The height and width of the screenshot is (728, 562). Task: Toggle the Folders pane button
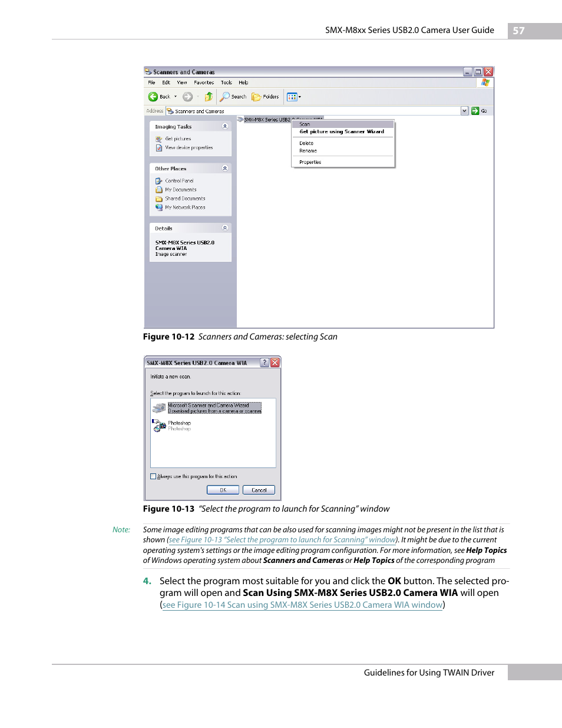[x=265, y=97]
